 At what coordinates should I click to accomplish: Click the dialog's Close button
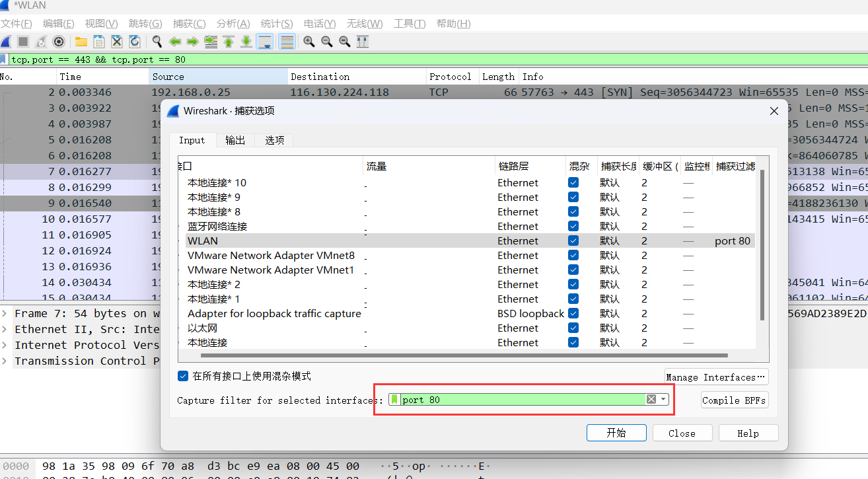(682, 433)
